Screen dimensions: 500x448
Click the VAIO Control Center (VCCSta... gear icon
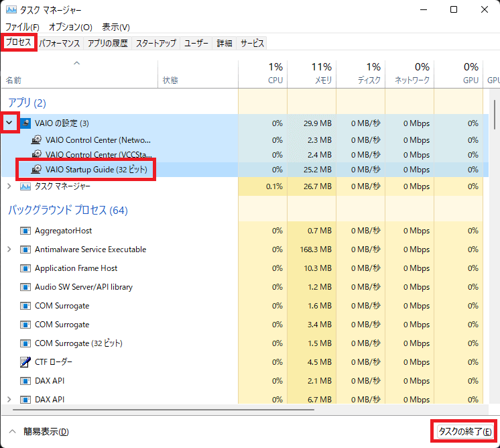[36, 154]
